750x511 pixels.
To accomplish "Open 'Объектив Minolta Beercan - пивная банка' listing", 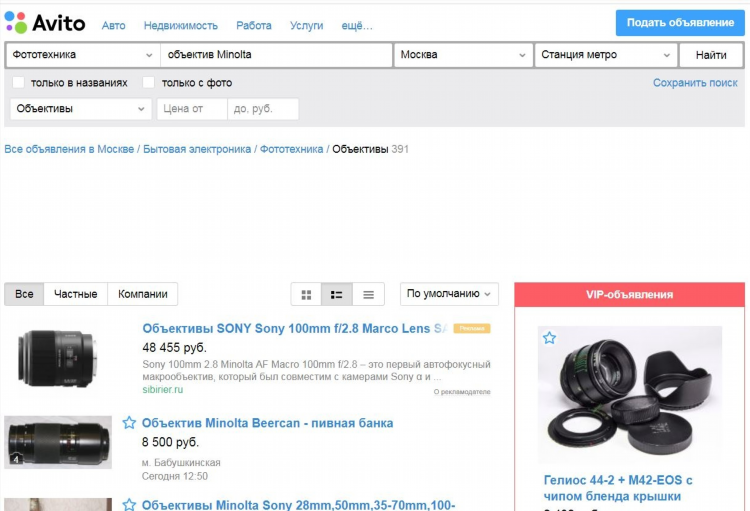I will pos(267,423).
